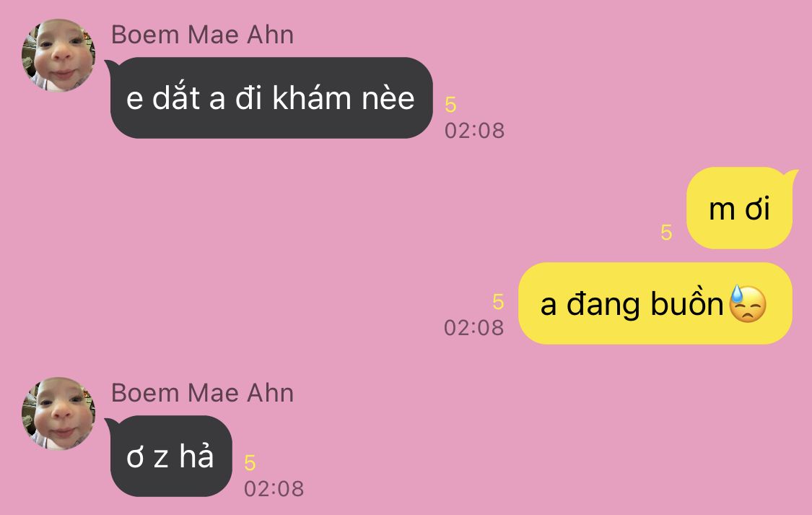The width and height of the screenshot is (812, 515).
Task: Click the top 'Boem Mae Ahn' sender name
Action: [203, 35]
